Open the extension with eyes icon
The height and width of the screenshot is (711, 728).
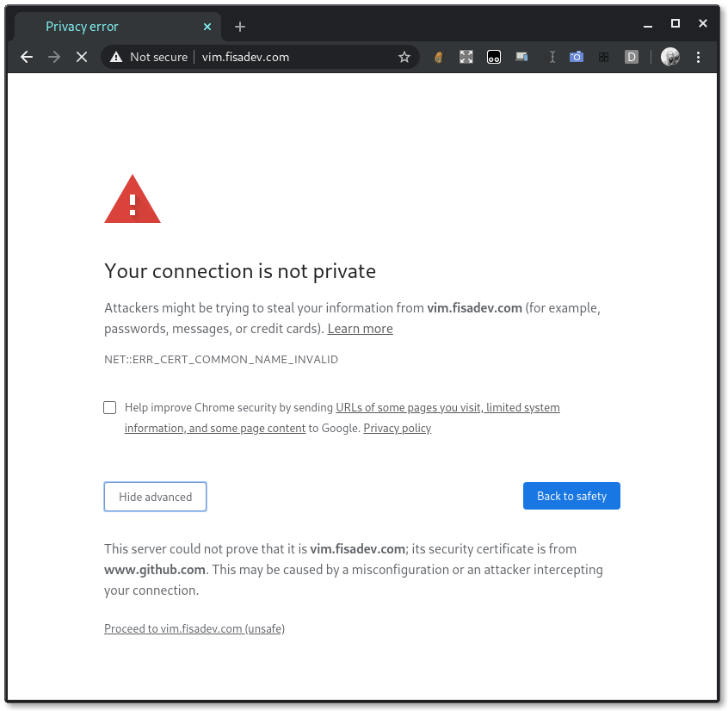pyautogui.click(x=494, y=57)
